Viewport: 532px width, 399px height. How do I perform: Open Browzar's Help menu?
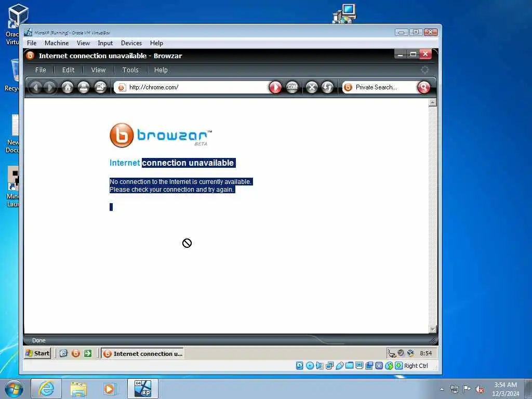click(x=161, y=70)
